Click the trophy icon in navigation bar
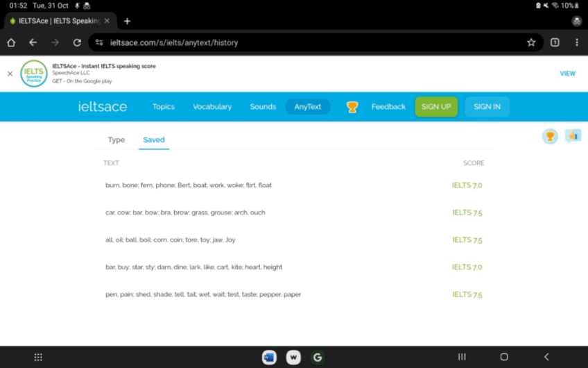 352,107
